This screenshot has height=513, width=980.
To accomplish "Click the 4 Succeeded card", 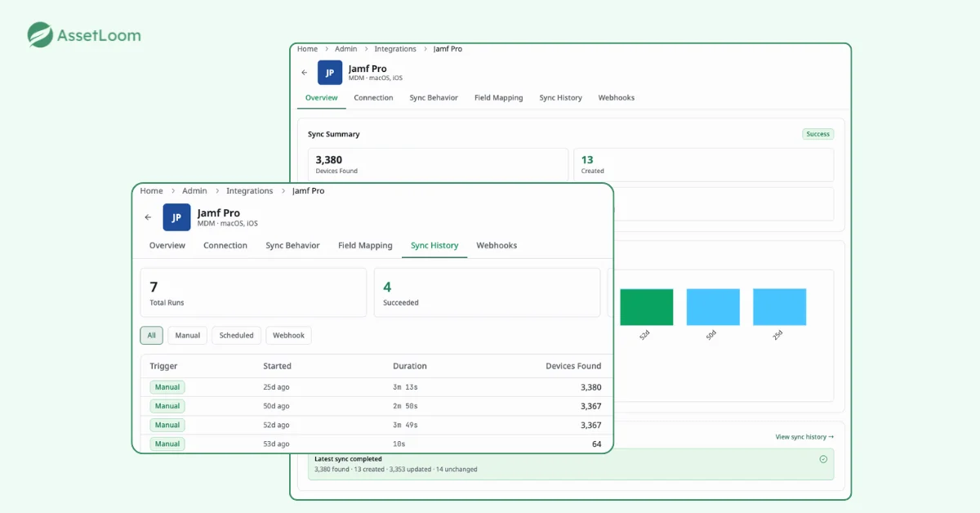I will pos(488,292).
